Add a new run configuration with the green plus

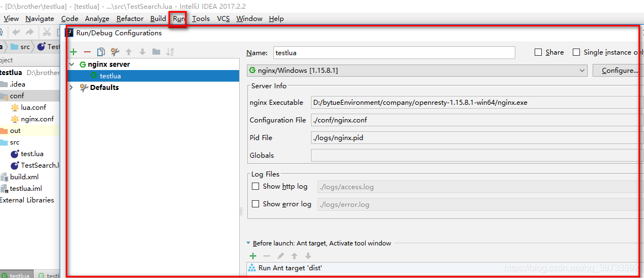pos(73,52)
